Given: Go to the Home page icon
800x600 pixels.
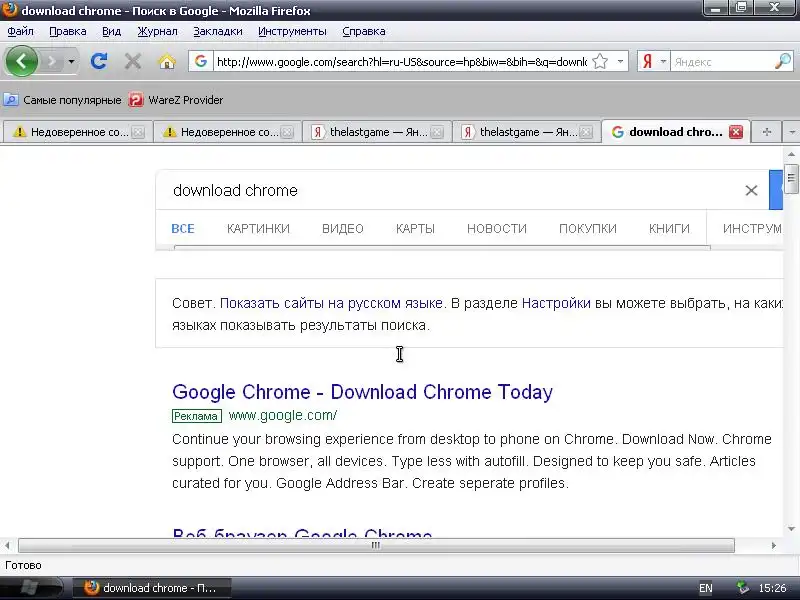Looking at the screenshot, I should (167, 62).
